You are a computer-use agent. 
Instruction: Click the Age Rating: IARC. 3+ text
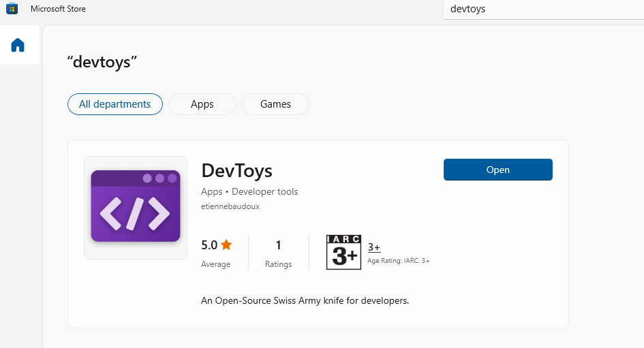[x=399, y=261]
